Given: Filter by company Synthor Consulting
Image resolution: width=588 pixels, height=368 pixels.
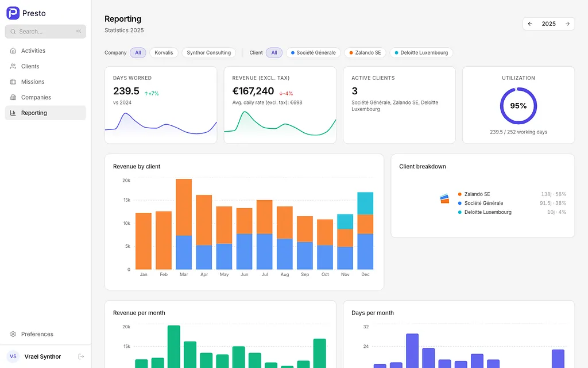Looking at the screenshot, I should tap(209, 52).
